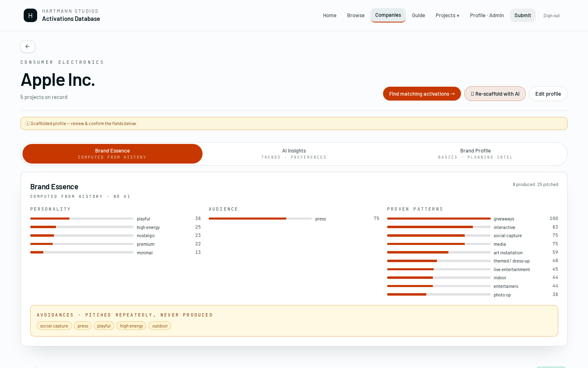Click Edit profile button
The image size is (588, 368).
click(548, 94)
